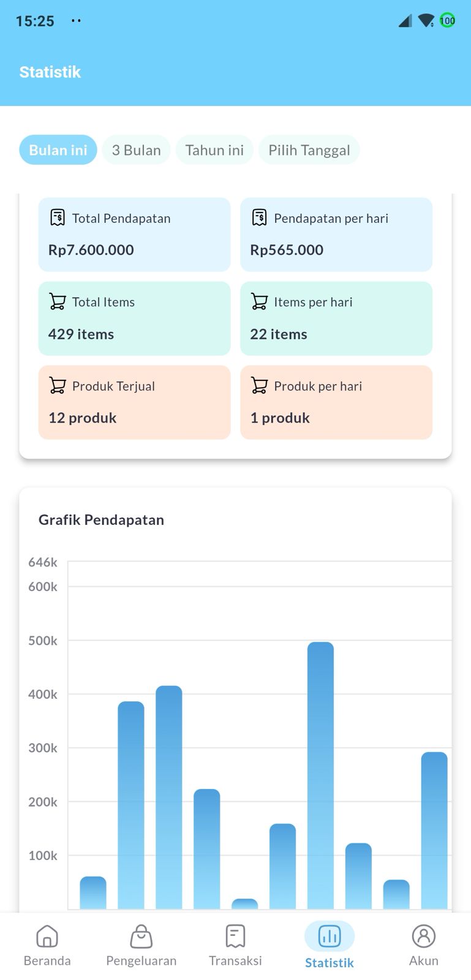Image resolution: width=471 pixels, height=980 pixels.
Task: Tap the receipt icon beside Total Pendapatan
Action: click(x=58, y=218)
